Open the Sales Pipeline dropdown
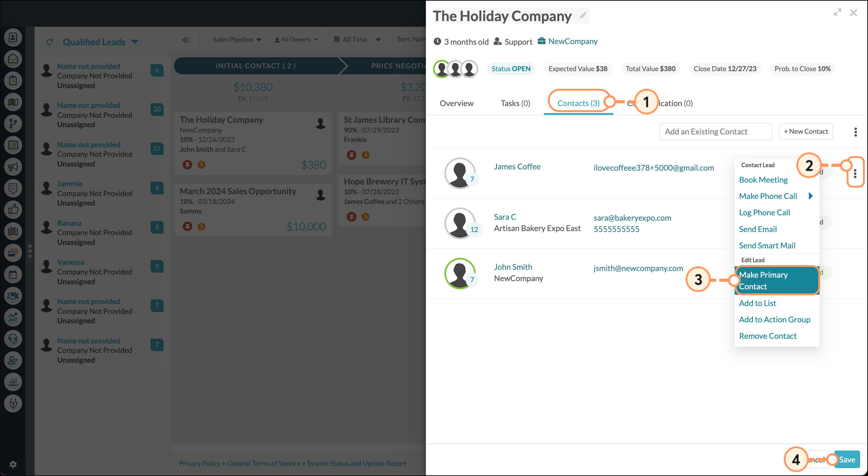 237,39
